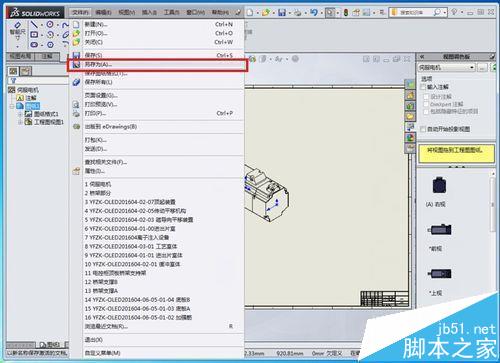The image size is (500, 363).
Task: Open the 伺服电机 dropdown in View Palette
Action: point(447,68)
